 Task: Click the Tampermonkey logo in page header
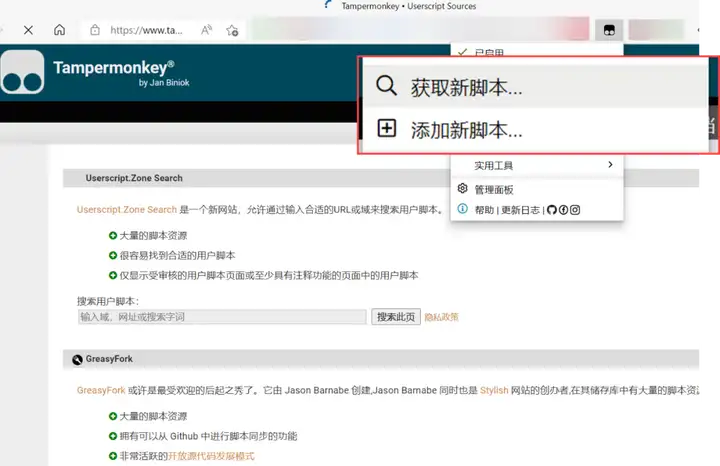22,72
